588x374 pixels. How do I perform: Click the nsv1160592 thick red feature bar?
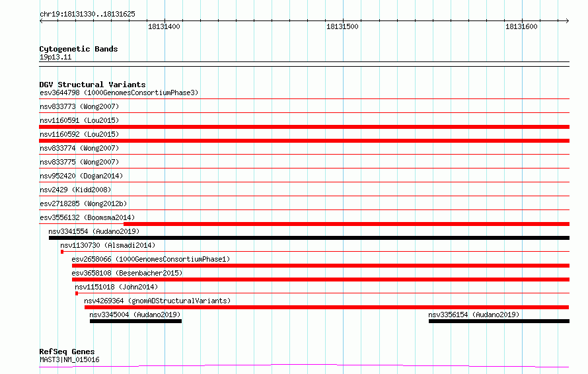[304, 141]
